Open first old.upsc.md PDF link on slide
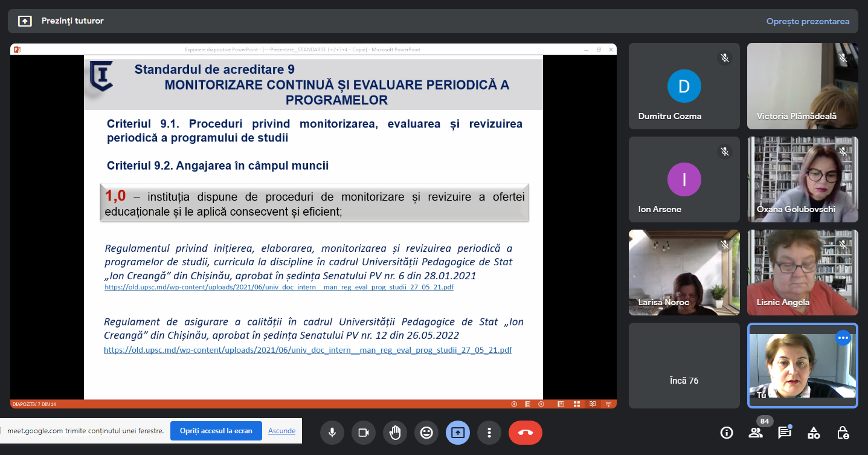The height and width of the screenshot is (455, 868). pos(278,288)
